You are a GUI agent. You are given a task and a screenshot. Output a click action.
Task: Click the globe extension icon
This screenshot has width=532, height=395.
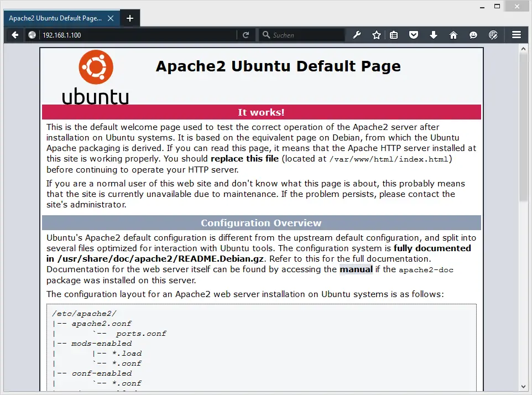tap(493, 35)
